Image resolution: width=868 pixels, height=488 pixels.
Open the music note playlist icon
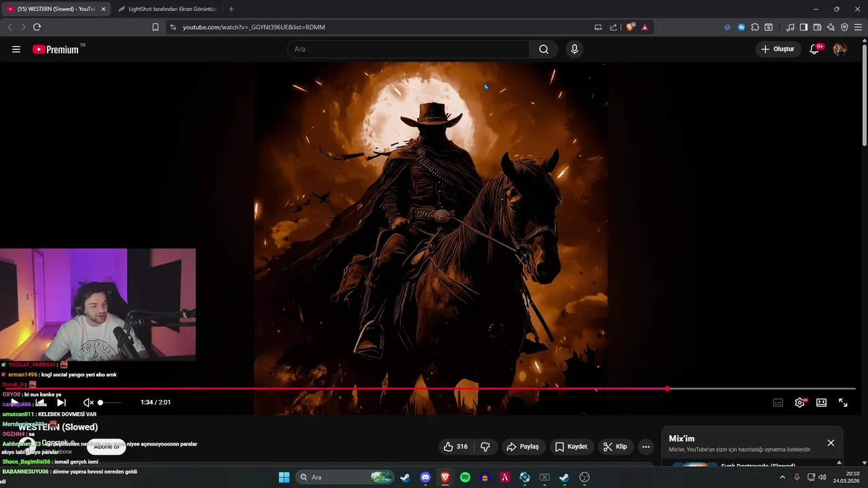[x=790, y=27]
